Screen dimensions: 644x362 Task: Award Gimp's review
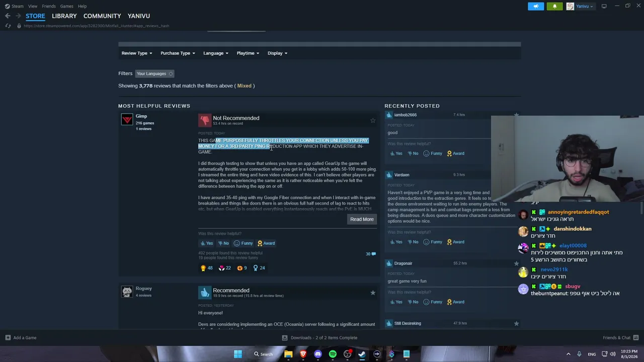(266, 243)
